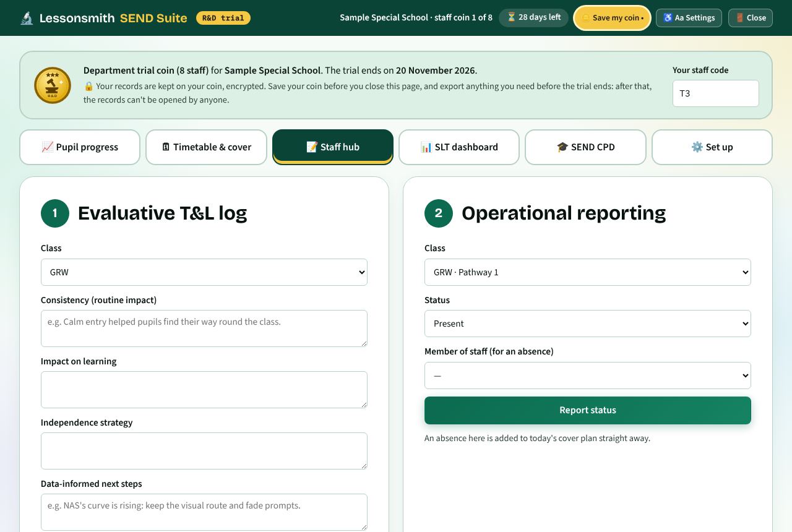Open the Member of staff dropdown

[x=588, y=375]
